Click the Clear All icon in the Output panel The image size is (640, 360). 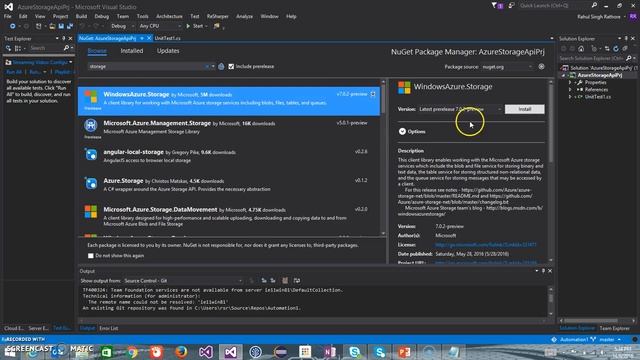pos(285,280)
